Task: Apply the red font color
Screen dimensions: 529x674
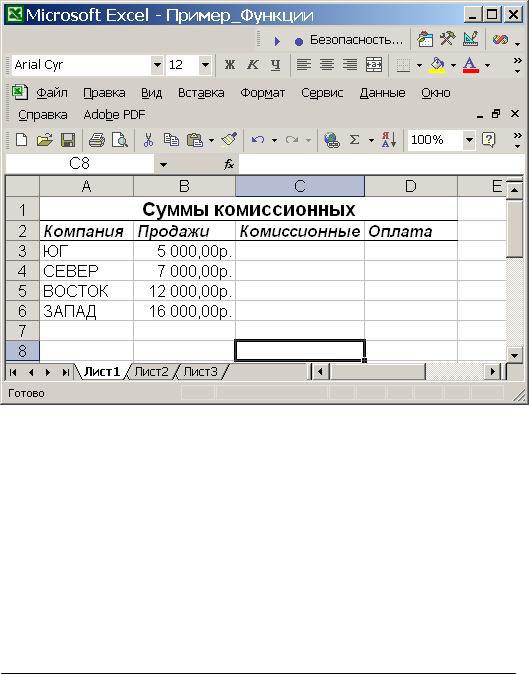Action: (x=471, y=65)
